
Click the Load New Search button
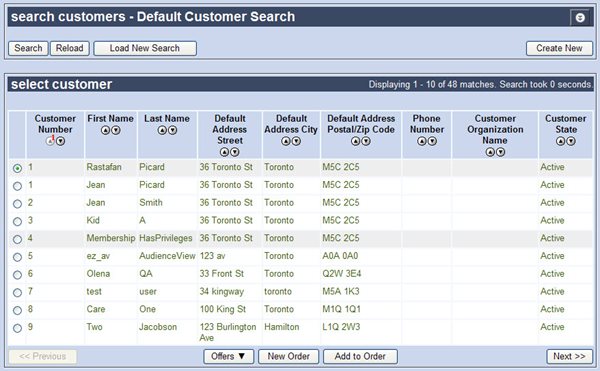point(145,49)
